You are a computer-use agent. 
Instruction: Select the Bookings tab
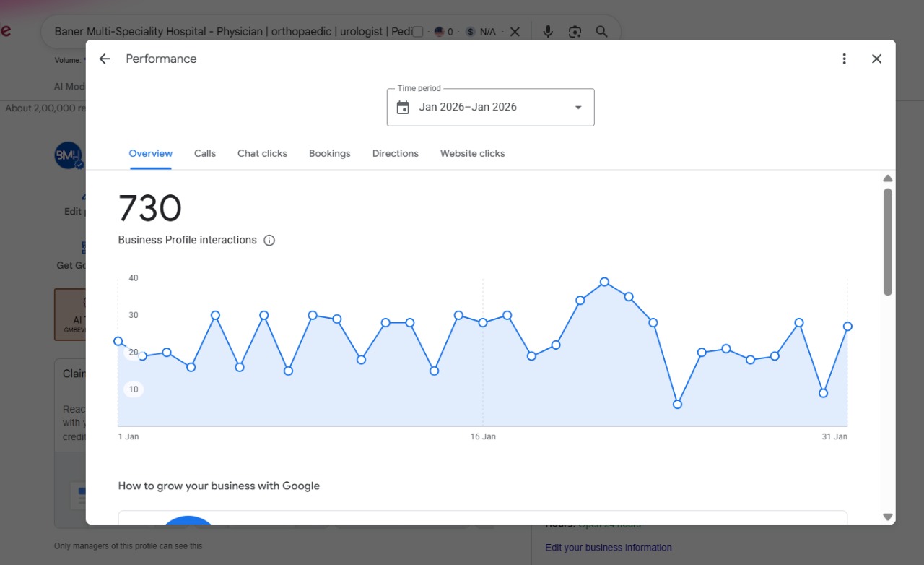pyautogui.click(x=330, y=153)
